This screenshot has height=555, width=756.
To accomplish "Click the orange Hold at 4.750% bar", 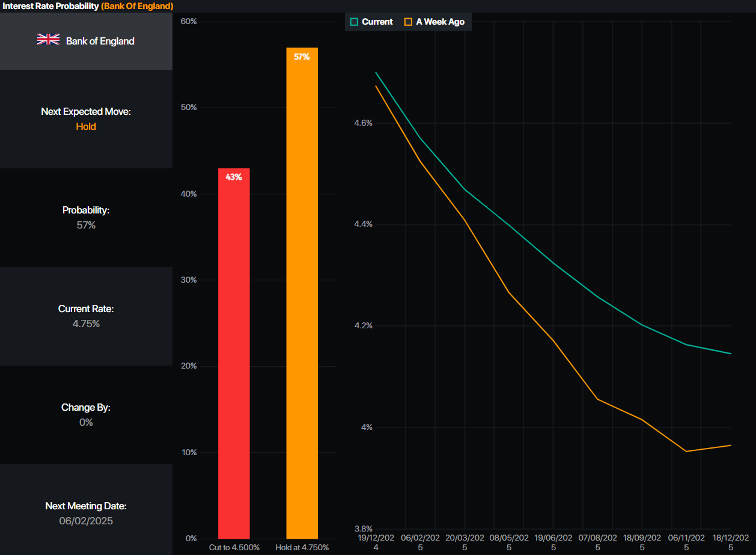I will [x=302, y=301].
